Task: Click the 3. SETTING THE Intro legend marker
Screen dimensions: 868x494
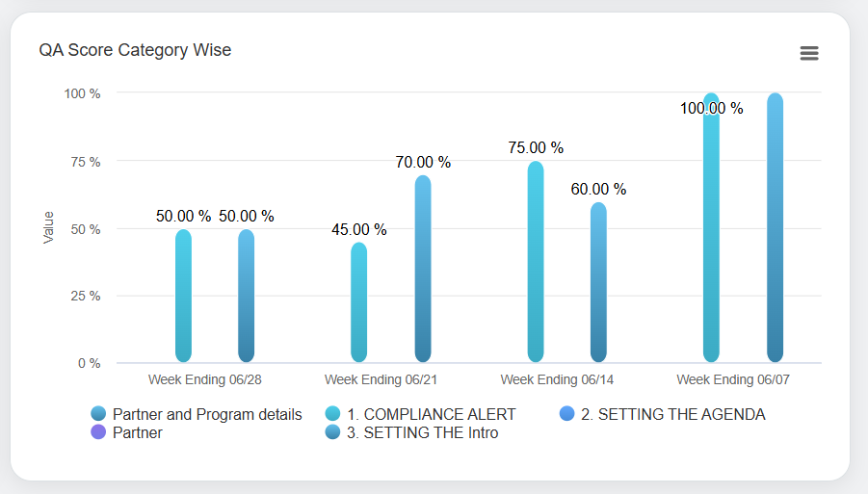Action: click(333, 433)
